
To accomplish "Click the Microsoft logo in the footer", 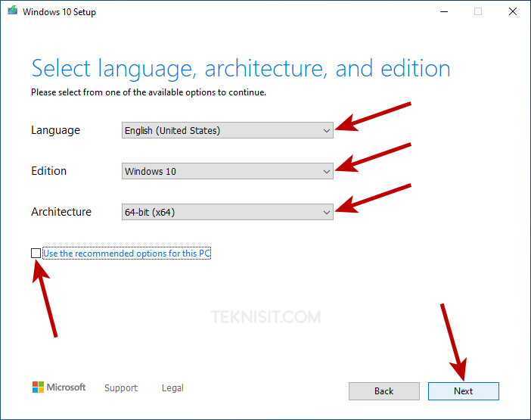I will (x=58, y=387).
